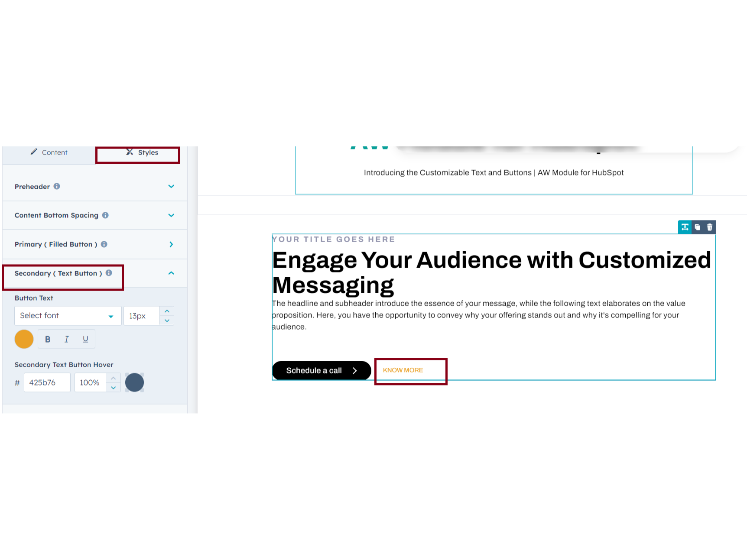Click the Schedule a call button
747x560 pixels.
[321, 371]
